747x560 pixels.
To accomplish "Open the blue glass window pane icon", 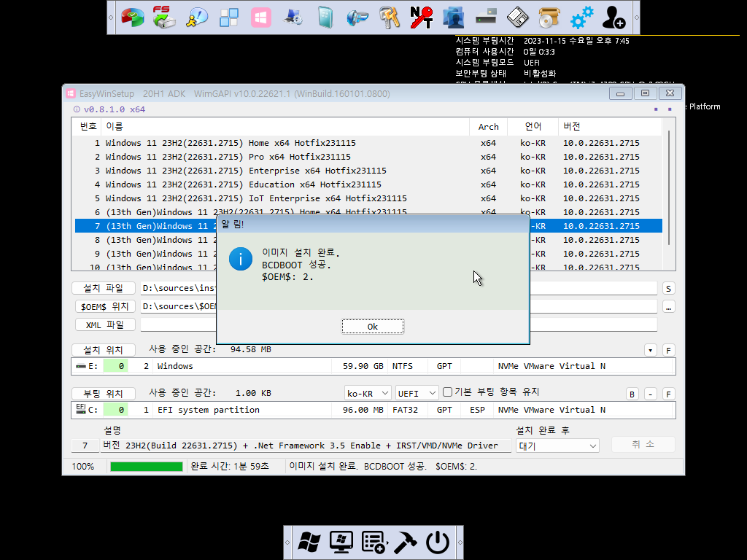I will [x=325, y=17].
